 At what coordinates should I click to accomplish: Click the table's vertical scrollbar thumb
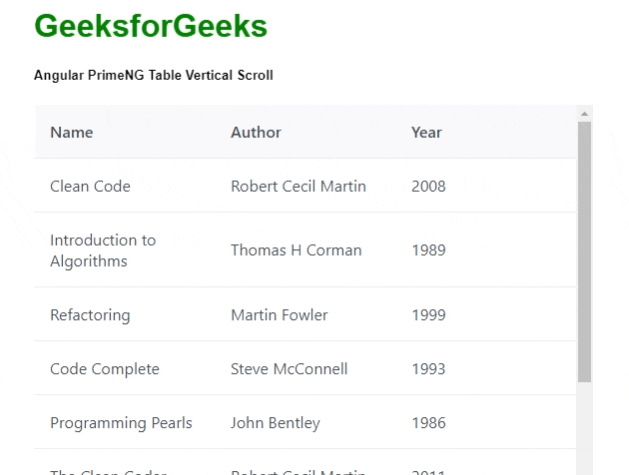[x=584, y=250]
